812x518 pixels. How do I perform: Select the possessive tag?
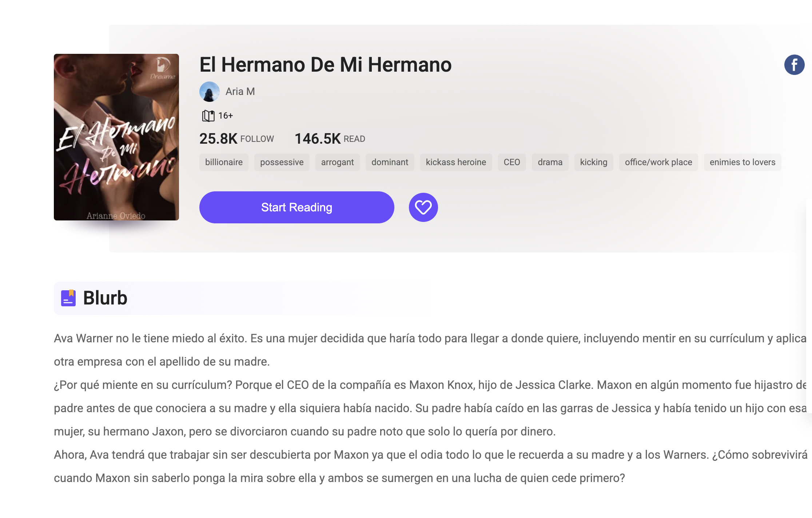tap(282, 162)
